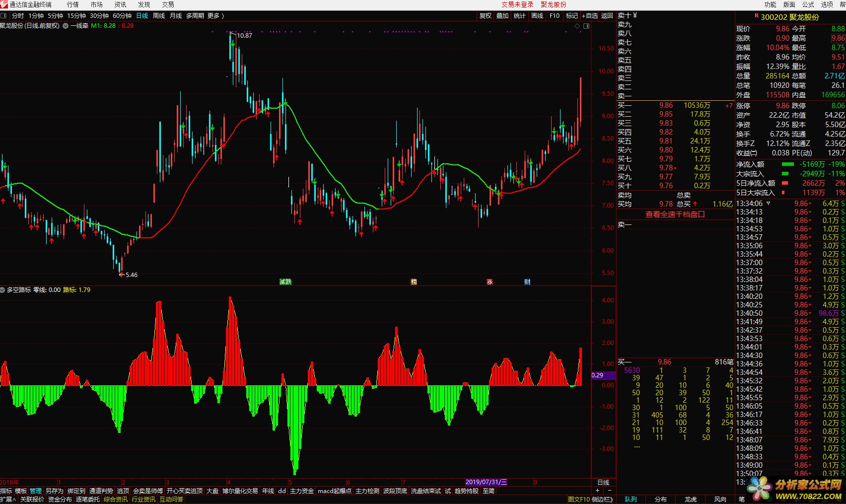Click the minus zoom-out button on the timeline bar

[x=609, y=491]
